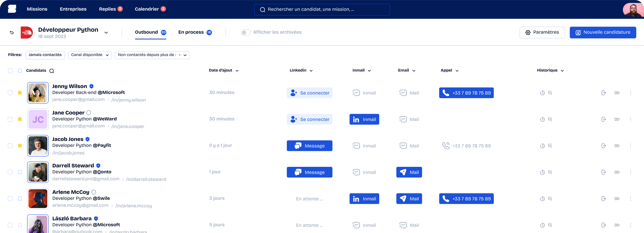Sort by Date d'ajout column
Viewport: 644px width, 233px height.
[224, 70]
